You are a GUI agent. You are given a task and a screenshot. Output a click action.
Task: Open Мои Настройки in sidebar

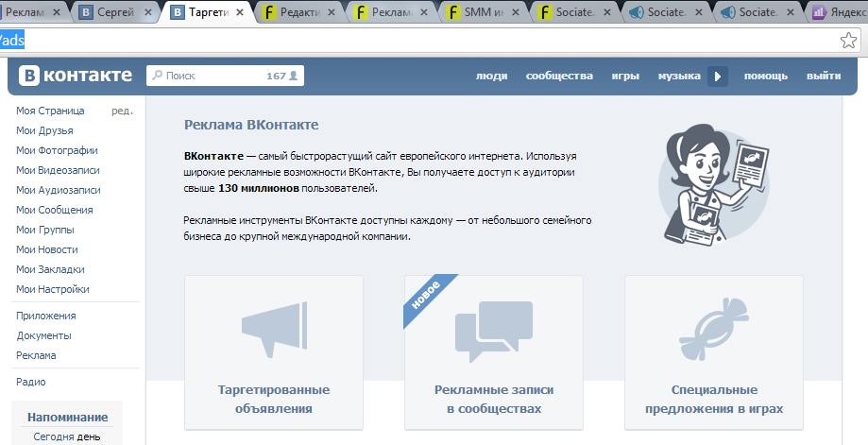tap(53, 289)
